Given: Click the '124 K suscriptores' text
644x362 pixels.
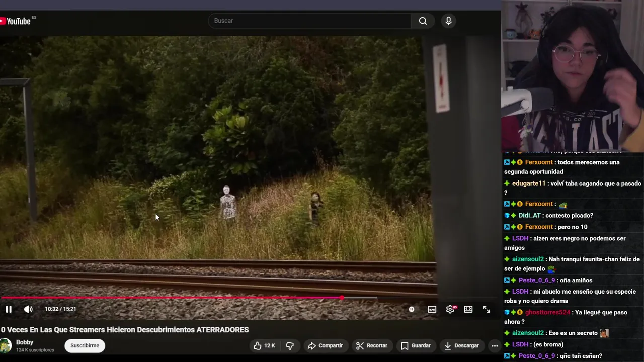Looking at the screenshot, I should click(35, 350).
